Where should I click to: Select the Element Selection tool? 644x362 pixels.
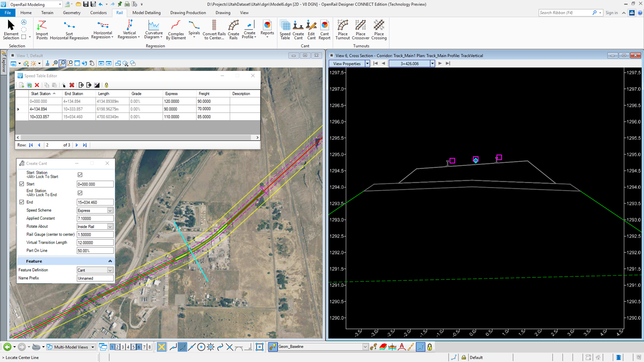(11, 30)
